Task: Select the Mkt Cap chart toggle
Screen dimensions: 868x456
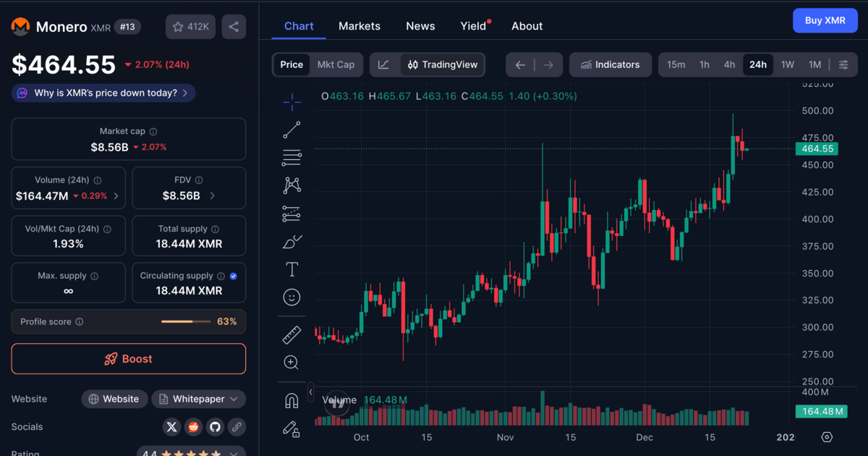Action: [336, 64]
